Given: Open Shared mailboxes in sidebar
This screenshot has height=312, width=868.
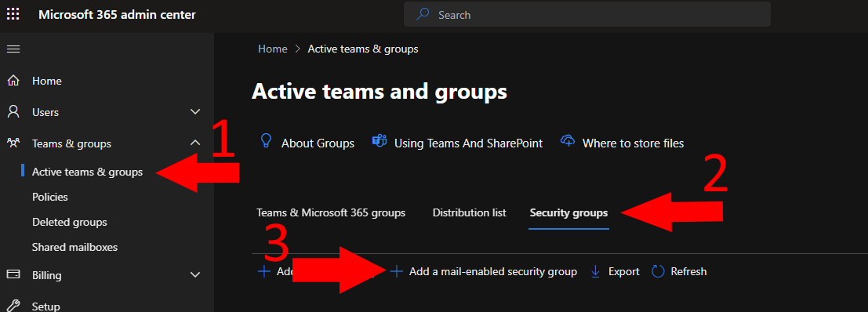Looking at the screenshot, I should point(74,247).
